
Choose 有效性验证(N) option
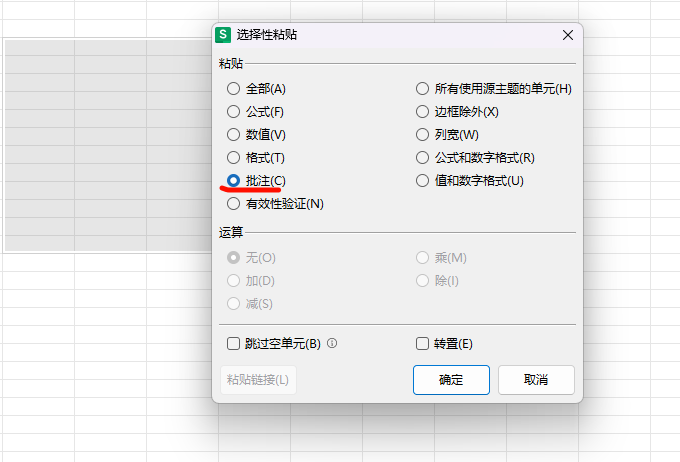click(234, 204)
